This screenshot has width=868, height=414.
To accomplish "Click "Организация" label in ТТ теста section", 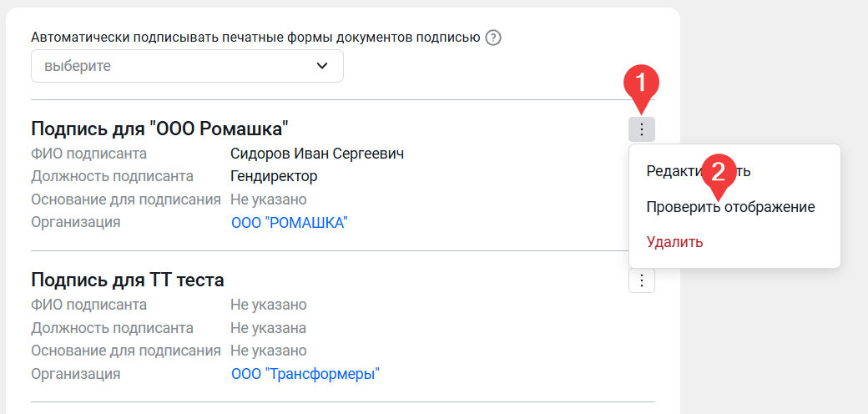I will [76, 374].
